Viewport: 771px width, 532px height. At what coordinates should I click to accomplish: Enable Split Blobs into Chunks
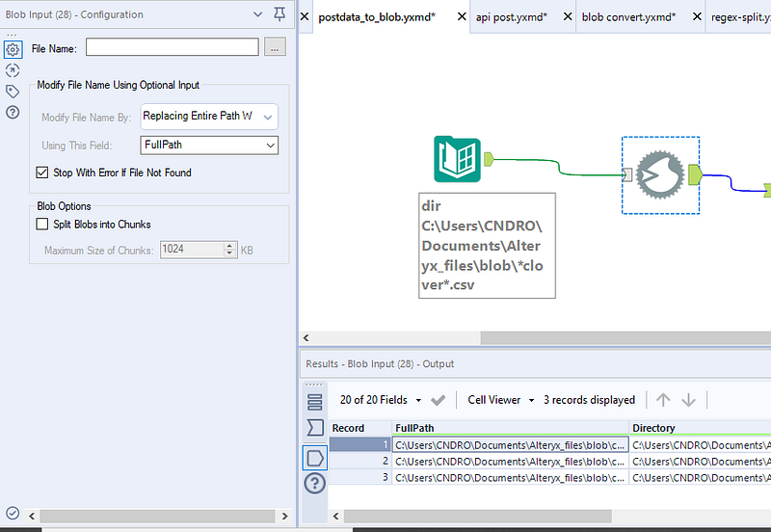(x=42, y=225)
